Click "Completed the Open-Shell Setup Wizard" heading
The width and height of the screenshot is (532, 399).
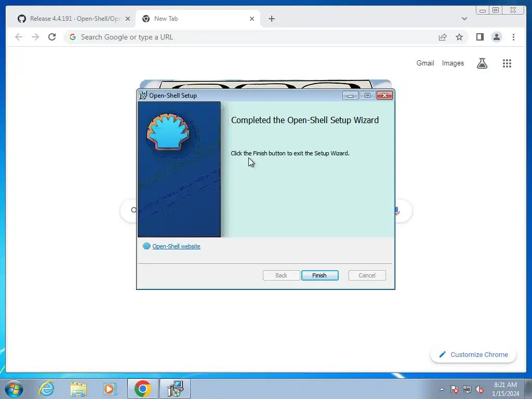pos(304,120)
